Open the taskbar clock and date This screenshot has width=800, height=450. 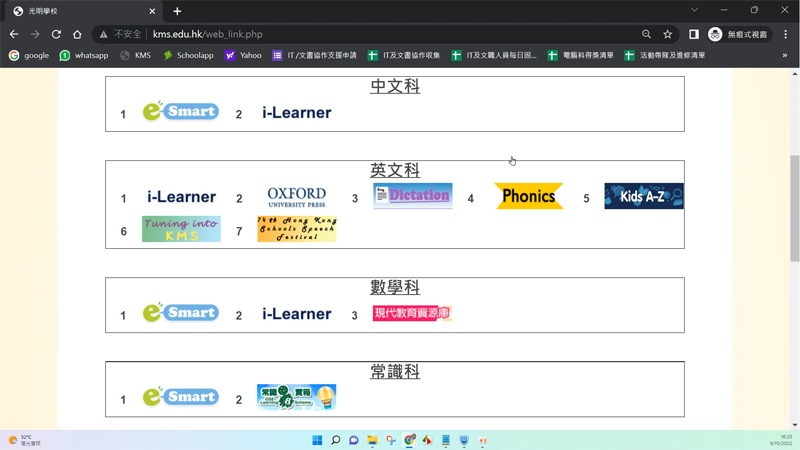(x=781, y=440)
